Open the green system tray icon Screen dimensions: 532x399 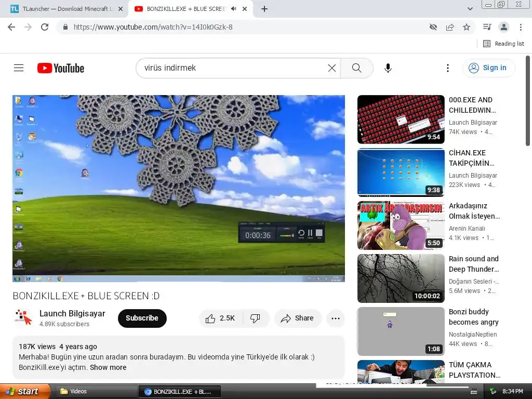point(494,391)
